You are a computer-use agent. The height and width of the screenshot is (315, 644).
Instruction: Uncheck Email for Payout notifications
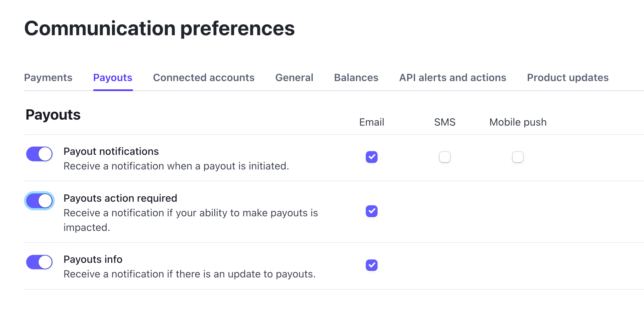372,157
